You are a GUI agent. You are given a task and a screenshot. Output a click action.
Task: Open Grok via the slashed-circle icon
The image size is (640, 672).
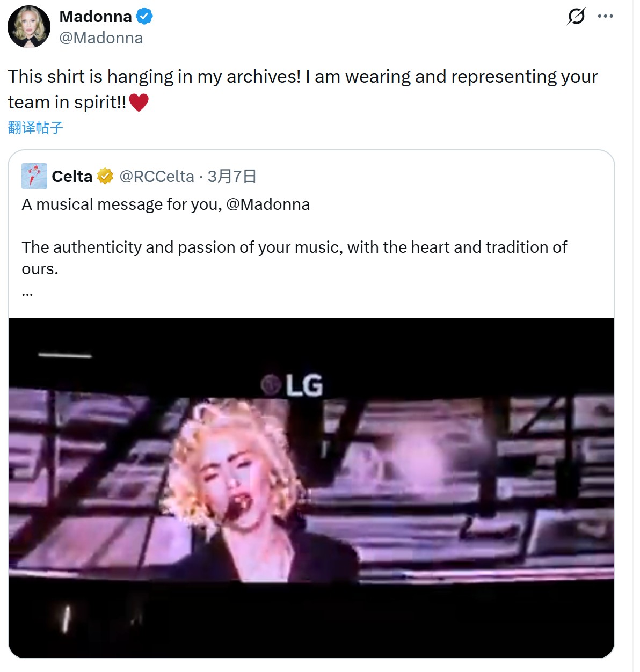coord(576,16)
